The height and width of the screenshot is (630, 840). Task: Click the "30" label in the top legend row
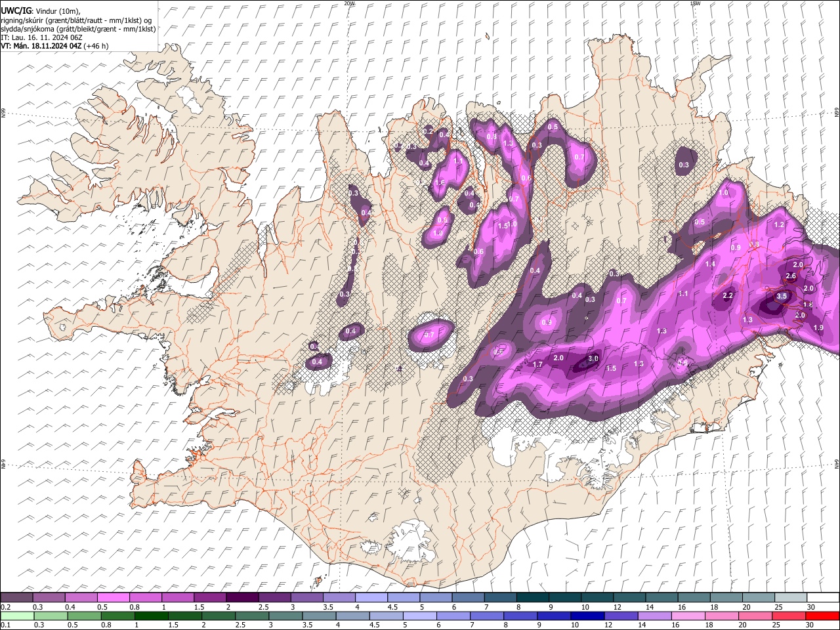tap(811, 607)
